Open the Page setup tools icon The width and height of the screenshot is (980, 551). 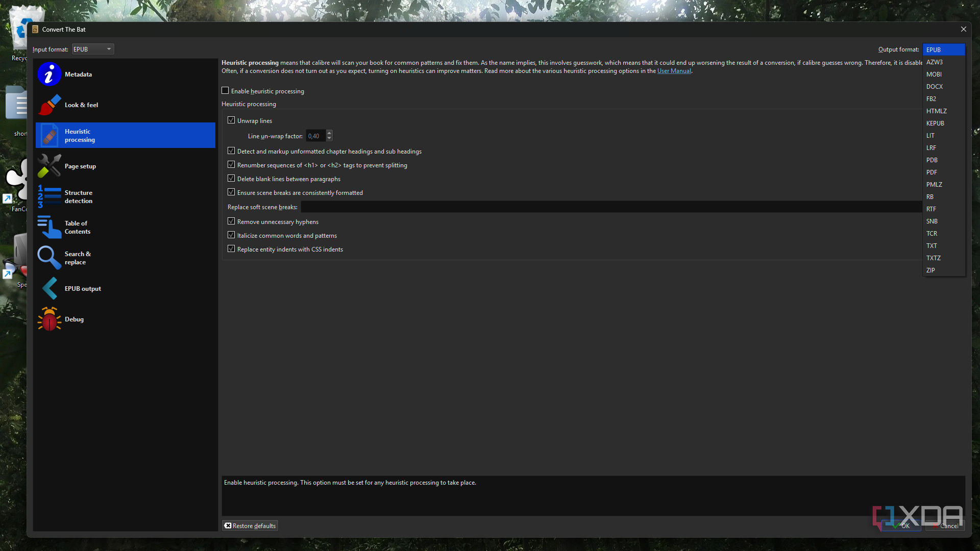49,166
